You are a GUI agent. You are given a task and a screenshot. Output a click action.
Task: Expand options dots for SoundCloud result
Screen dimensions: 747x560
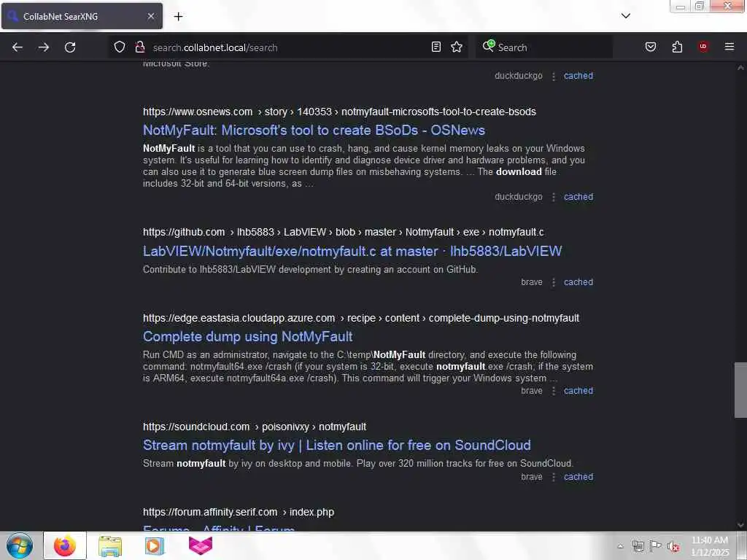coord(553,477)
